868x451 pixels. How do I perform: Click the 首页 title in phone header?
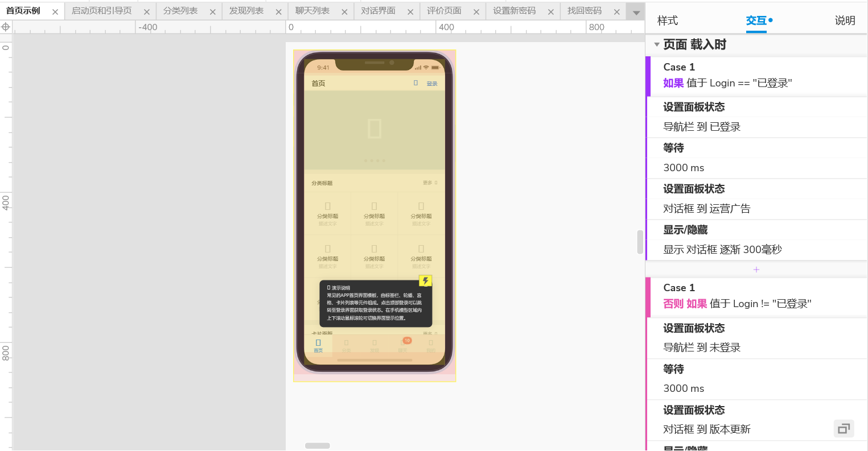(x=318, y=84)
